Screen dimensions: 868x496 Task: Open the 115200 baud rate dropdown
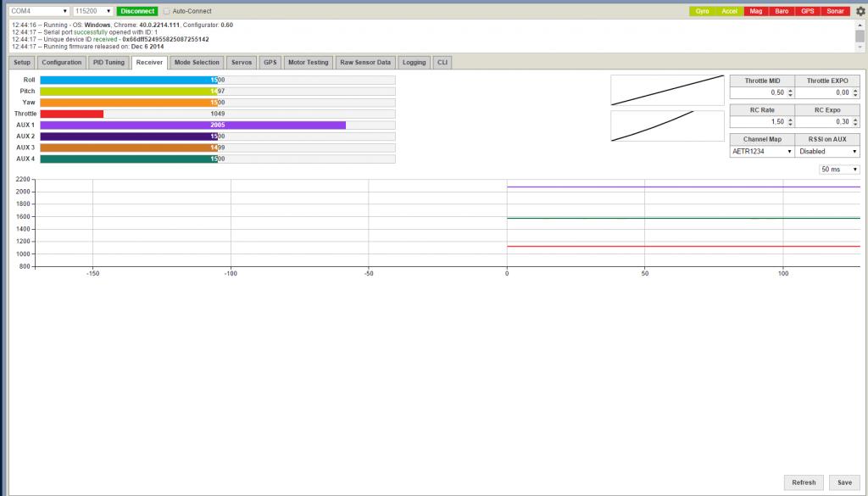click(x=92, y=11)
